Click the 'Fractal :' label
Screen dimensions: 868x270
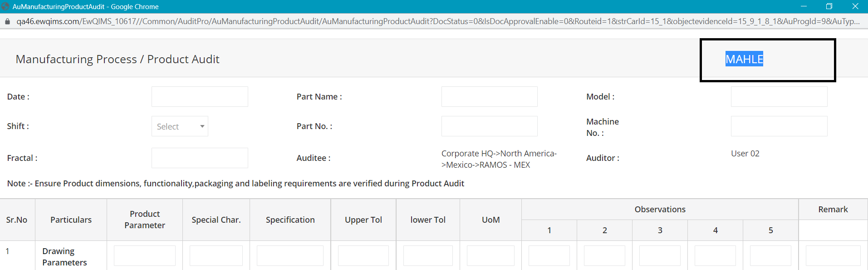point(22,158)
